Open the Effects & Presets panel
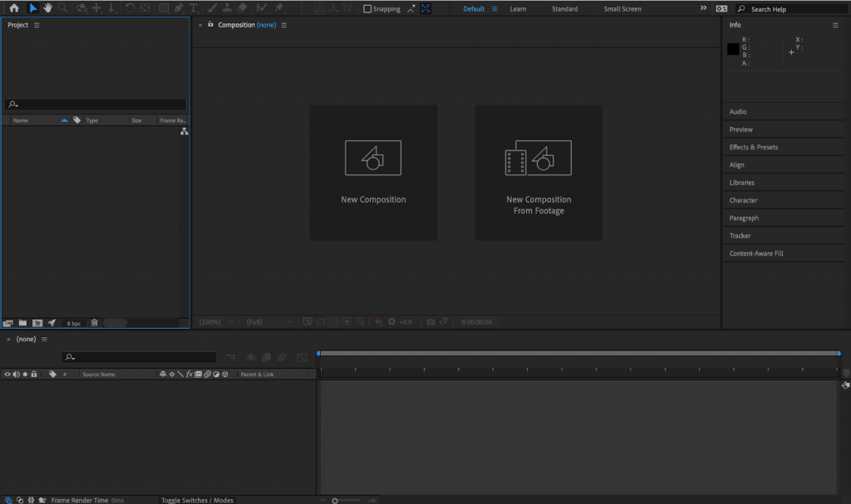This screenshot has width=851, height=504. (x=754, y=147)
